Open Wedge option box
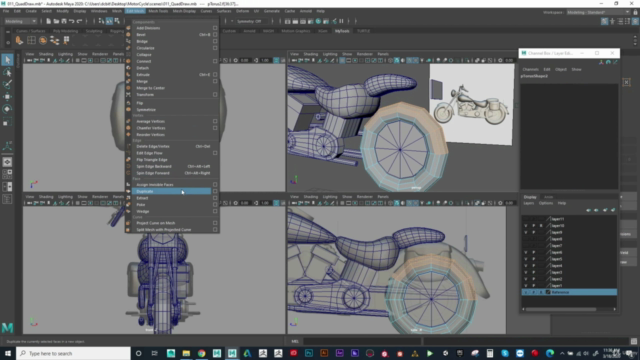 (215, 211)
